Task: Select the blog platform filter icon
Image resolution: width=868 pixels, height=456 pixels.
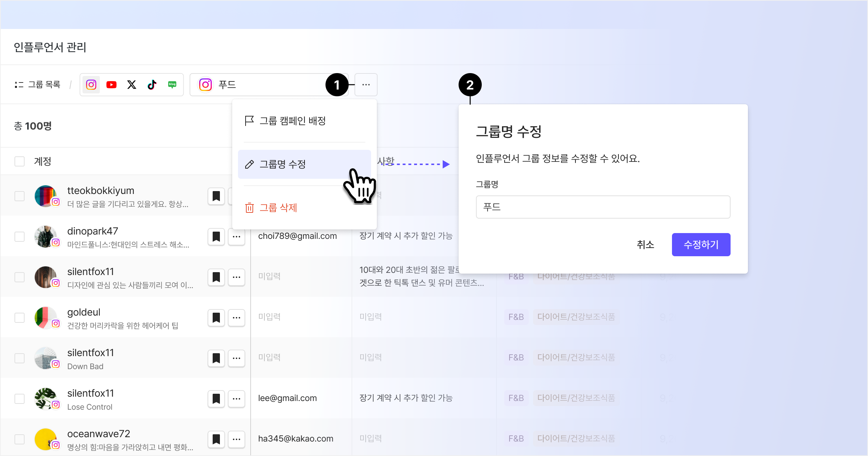Action: pos(172,85)
